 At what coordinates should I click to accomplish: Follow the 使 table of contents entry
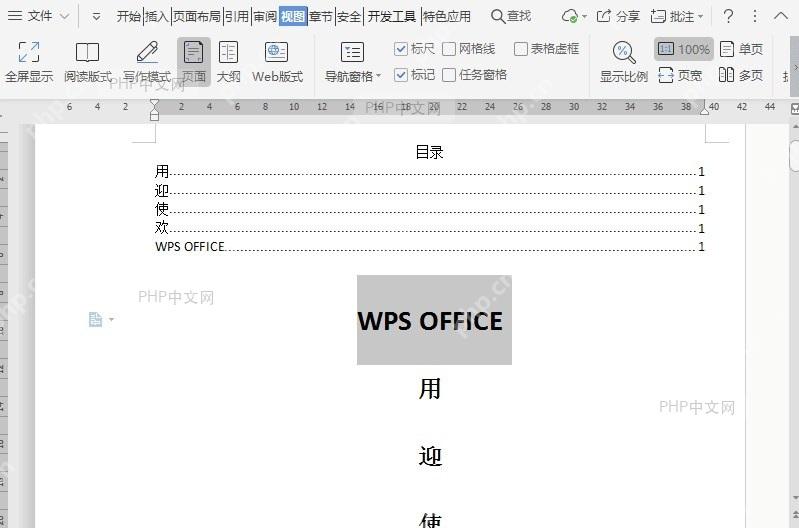[430, 209]
